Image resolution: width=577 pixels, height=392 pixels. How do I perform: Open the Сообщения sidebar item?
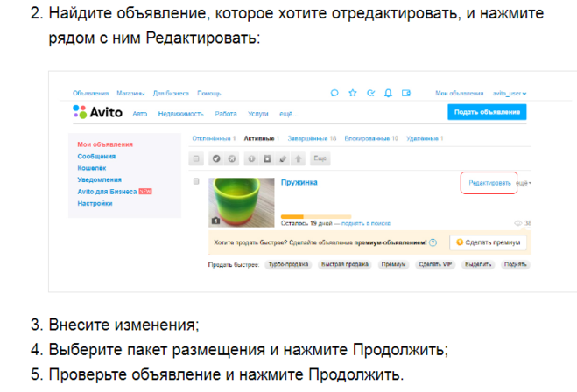pos(96,156)
